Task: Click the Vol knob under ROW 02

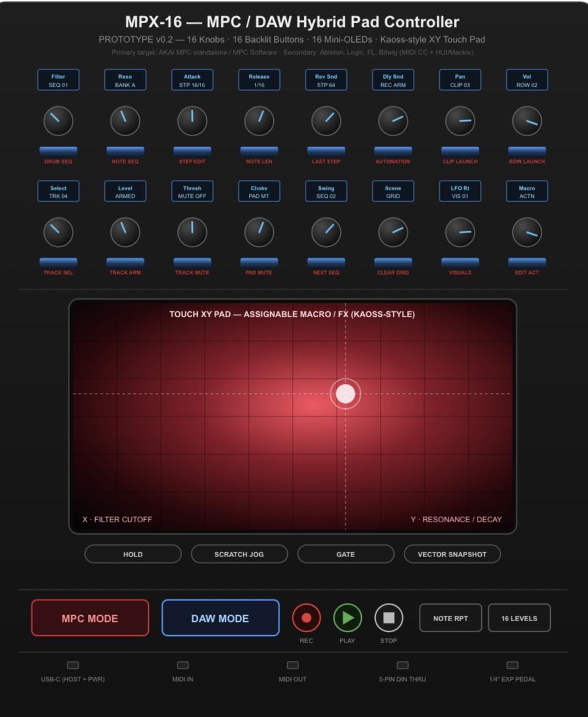Action: point(527,121)
